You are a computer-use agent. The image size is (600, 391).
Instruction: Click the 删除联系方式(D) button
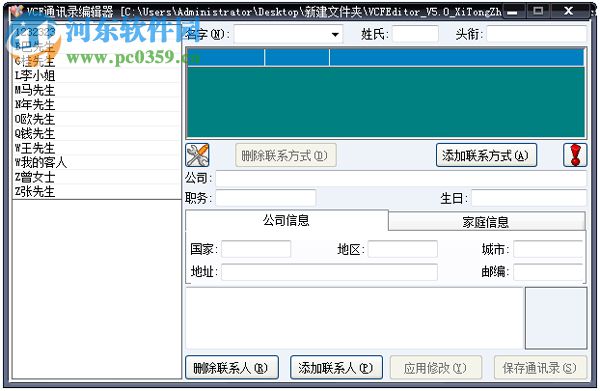[286, 155]
